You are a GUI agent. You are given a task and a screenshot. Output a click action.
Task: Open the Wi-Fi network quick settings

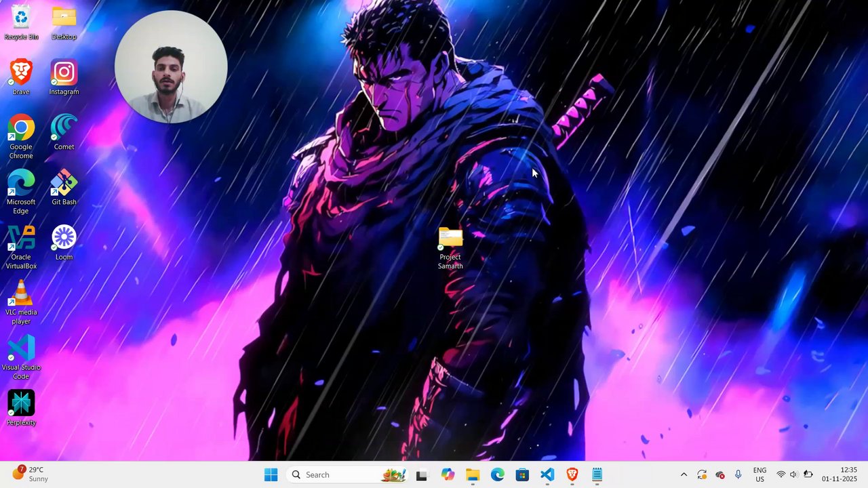pos(781,474)
